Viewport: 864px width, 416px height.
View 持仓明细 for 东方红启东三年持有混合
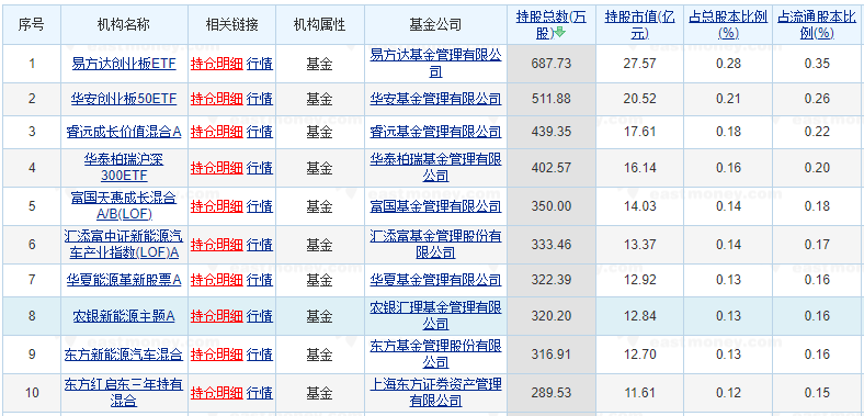[217, 393]
